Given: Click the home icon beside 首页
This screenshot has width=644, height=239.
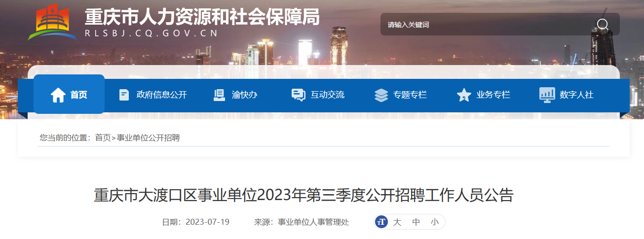Looking at the screenshot, I should pos(58,95).
